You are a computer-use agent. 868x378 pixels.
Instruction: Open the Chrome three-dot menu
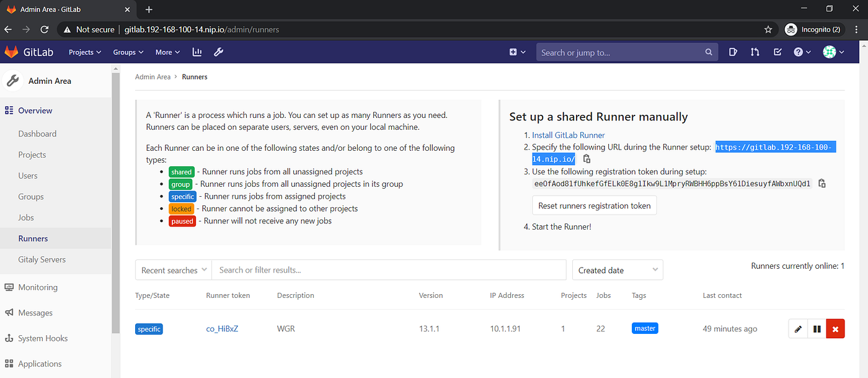click(857, 29)
